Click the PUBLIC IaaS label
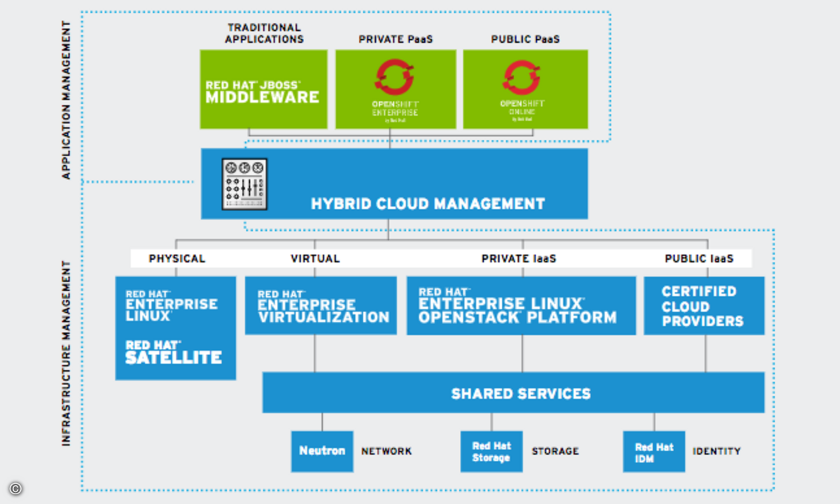Viewport: 840px width, 504px height. point(699,258)
